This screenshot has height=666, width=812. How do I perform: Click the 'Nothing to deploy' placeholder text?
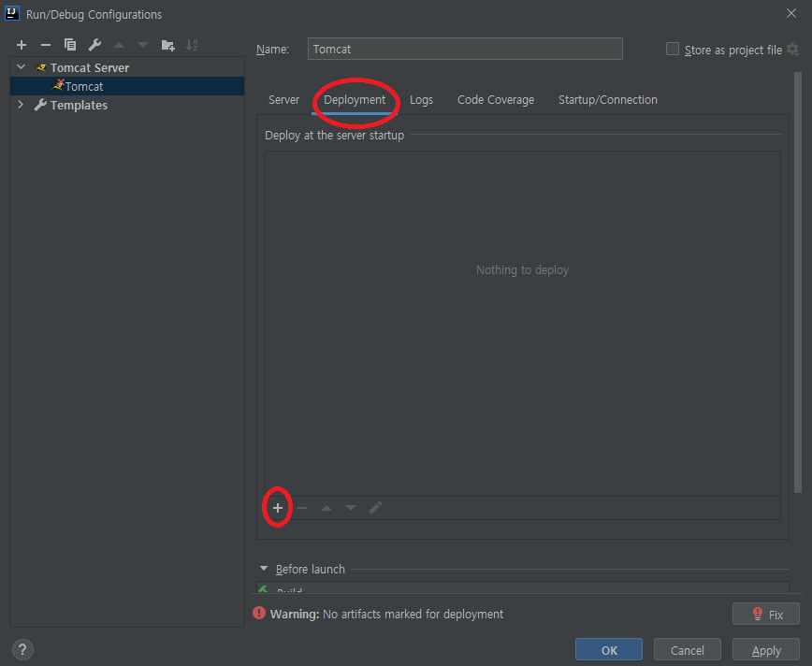click(x=523, y=269)
